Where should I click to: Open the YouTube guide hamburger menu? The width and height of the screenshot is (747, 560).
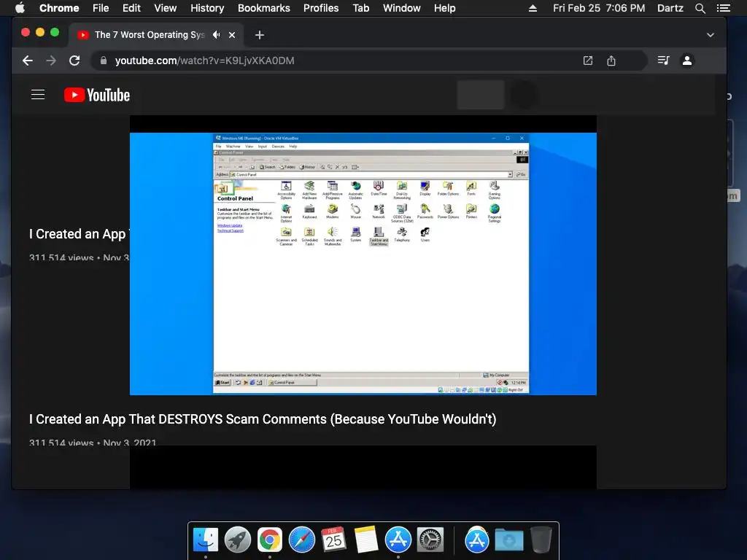38,95
